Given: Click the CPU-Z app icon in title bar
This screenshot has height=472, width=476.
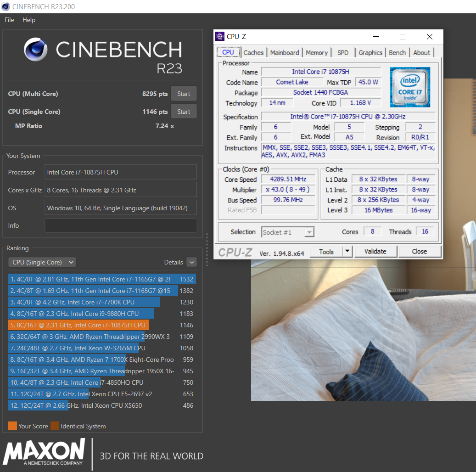Looking at the screenshot, I should (x=220, y=36).
